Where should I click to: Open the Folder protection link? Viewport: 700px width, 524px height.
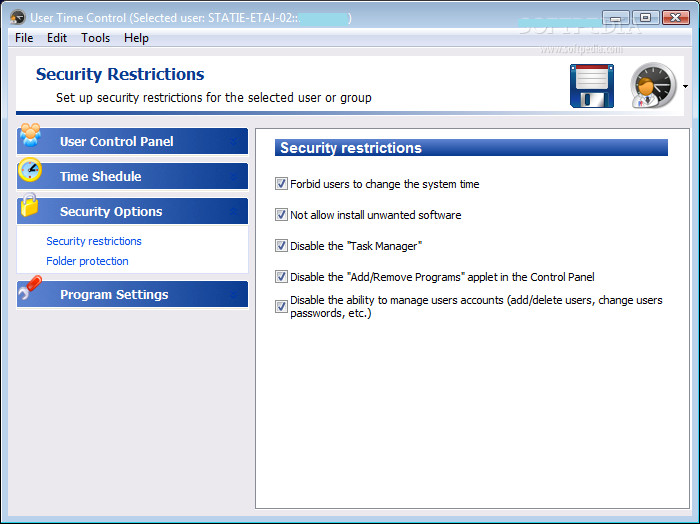(87, 261)
